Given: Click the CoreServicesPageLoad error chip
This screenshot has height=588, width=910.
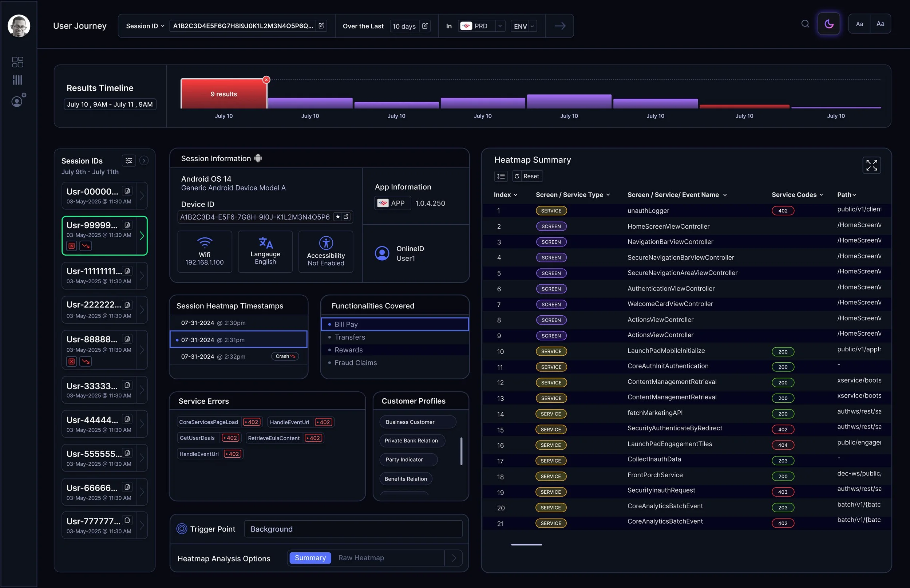Looking at the screenshot, I should 219,422.
